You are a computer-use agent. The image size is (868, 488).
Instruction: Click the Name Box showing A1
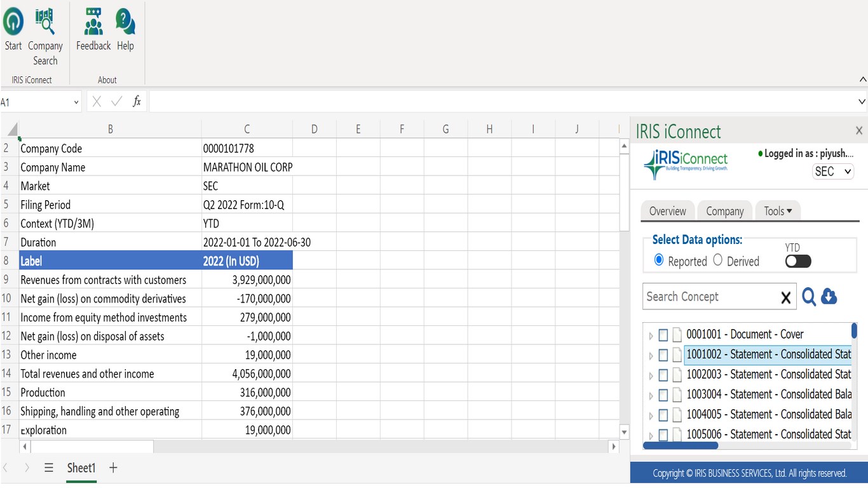[x=36, y=102]
